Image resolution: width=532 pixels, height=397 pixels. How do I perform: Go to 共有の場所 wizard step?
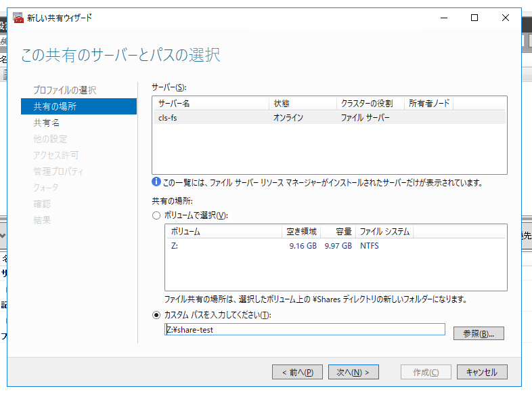(79, 106)
